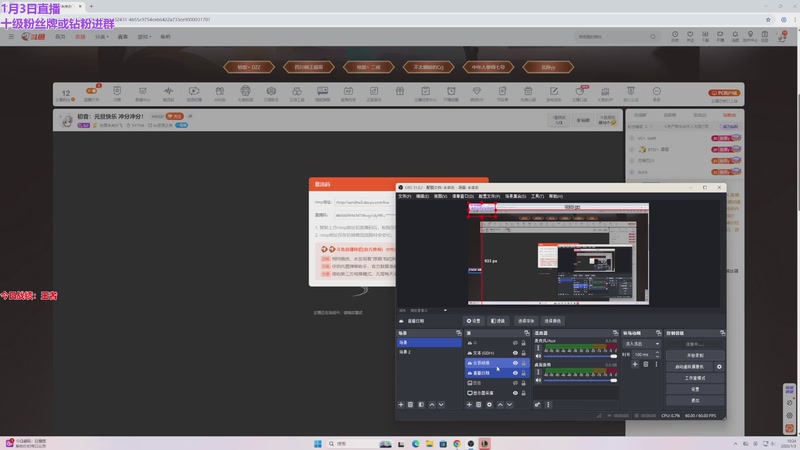
Task: Mute the Mic/Aux speaker icon in mixer
Action: point(538,356)
